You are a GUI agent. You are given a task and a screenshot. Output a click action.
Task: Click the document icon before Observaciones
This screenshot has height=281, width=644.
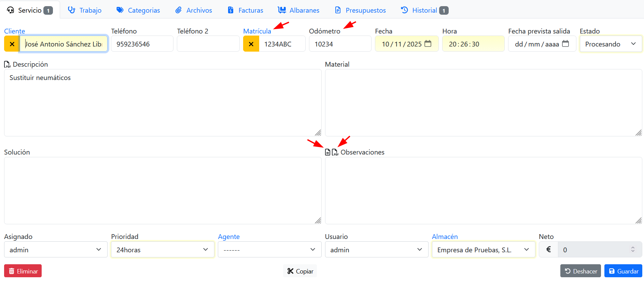click(327, 152)
